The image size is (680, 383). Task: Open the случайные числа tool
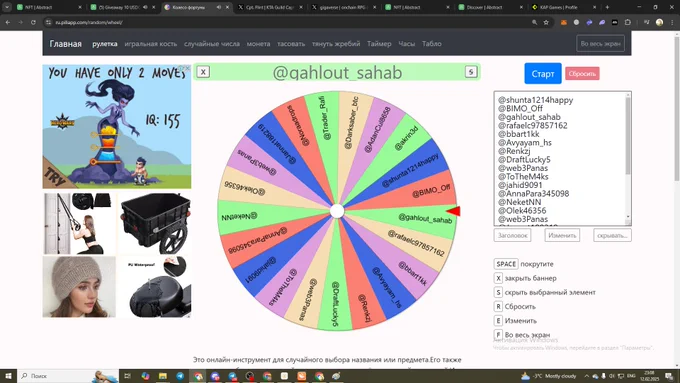212,44
